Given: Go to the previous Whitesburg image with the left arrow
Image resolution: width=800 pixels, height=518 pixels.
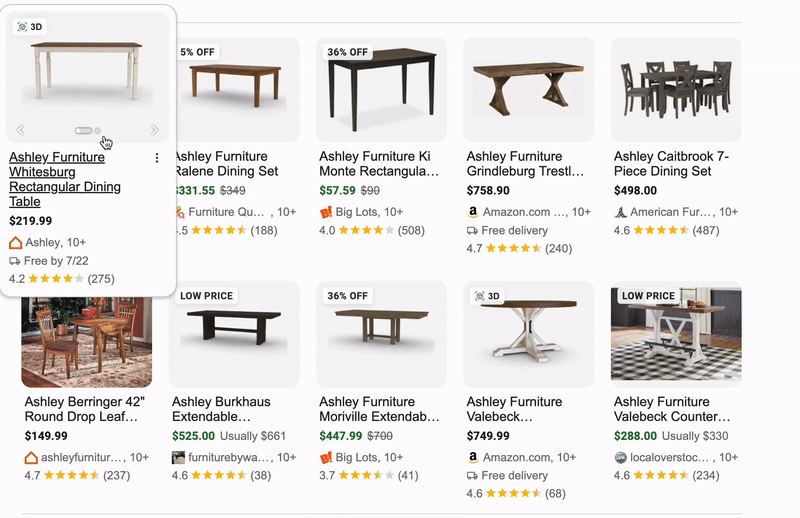Looking at the screenshot, I should click(21, 130).
